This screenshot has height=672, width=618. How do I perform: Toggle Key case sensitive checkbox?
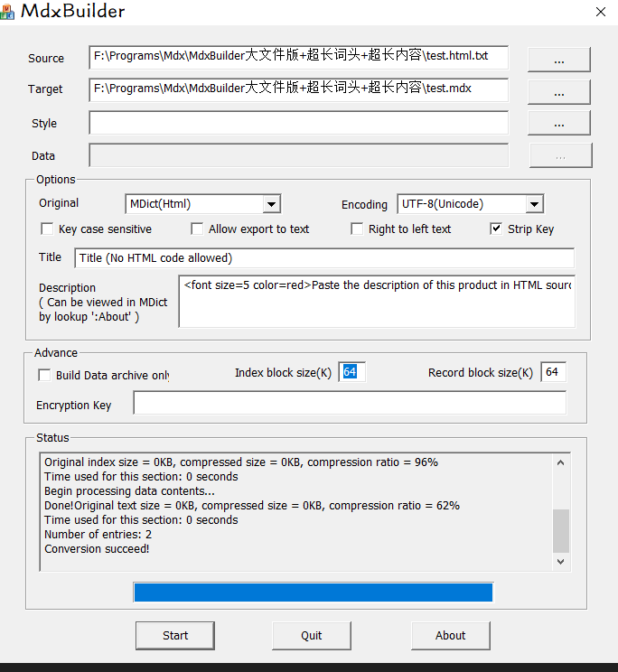coord(47,229)
